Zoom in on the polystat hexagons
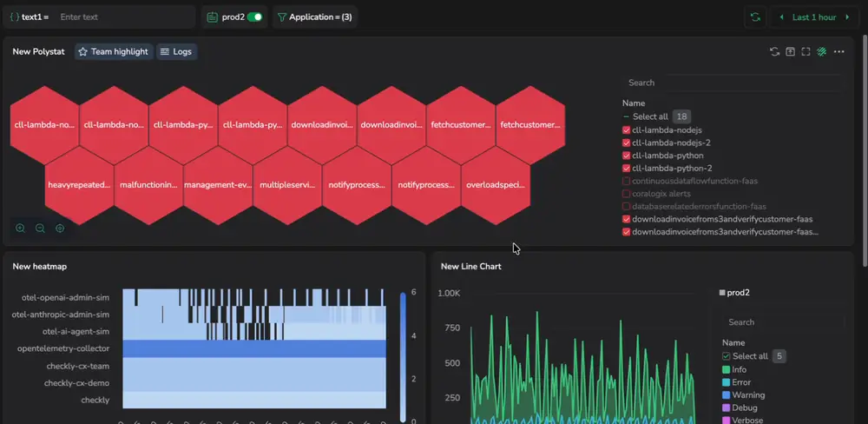This screenshot has height=424, width=868. point(21,229)
